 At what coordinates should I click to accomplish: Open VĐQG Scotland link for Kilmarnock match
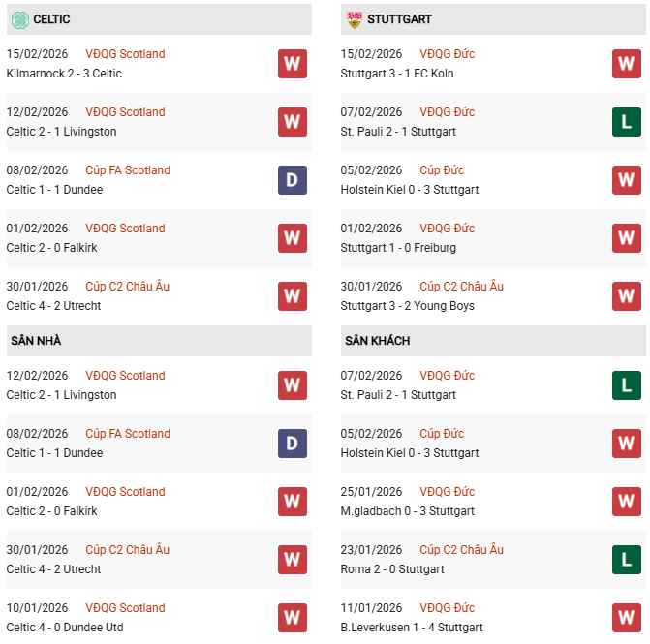[x=125, y=54]
